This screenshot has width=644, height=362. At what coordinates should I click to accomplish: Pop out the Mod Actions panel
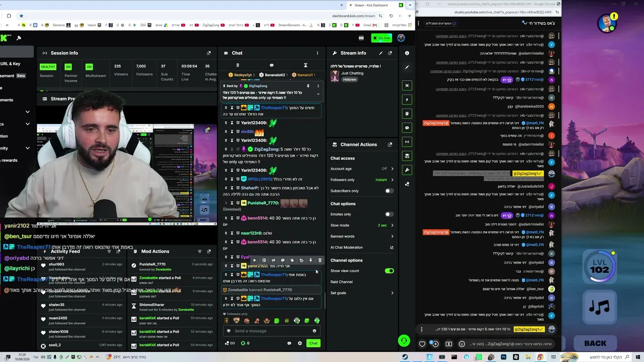click(209, 251)
